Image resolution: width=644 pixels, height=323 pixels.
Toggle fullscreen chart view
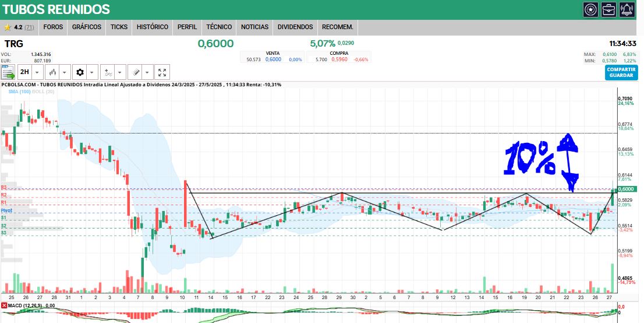point(162,72)
